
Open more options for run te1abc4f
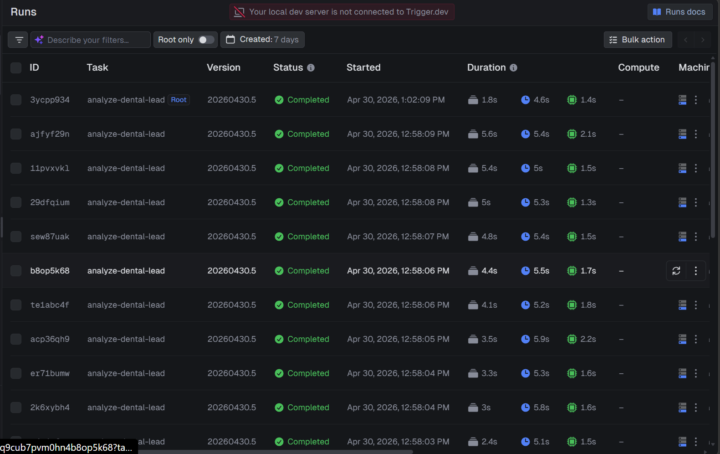click(696, 305)
